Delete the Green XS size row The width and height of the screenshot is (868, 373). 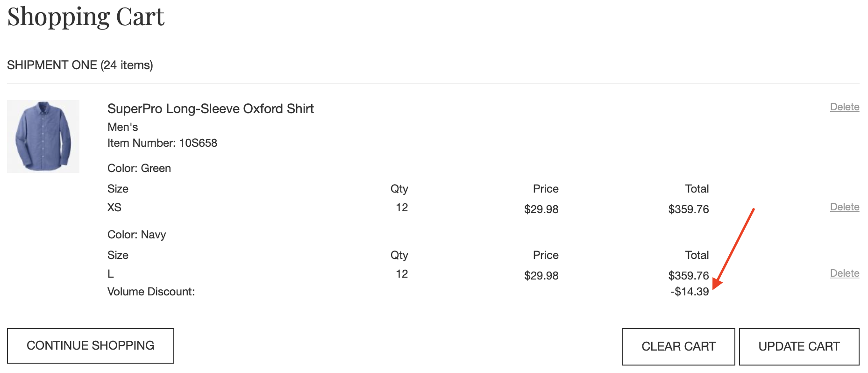845,207
